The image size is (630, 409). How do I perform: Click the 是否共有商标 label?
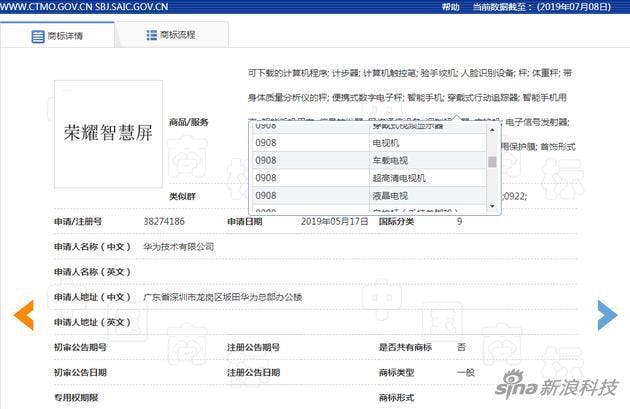point(405,347)
